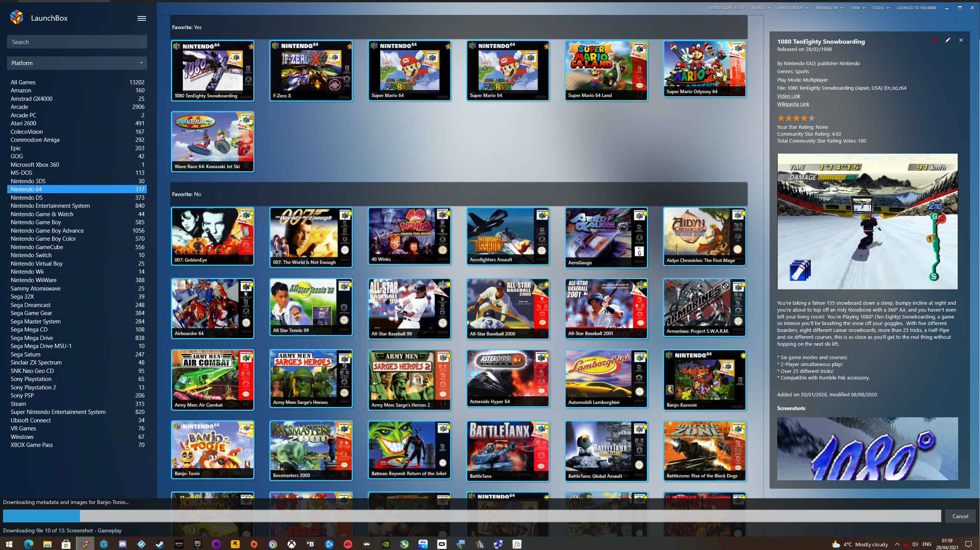Open NVIDIA GeForce taskbar icon
Image resolution: width=980 pixels, height=550 pixels.
coord(385,544)
